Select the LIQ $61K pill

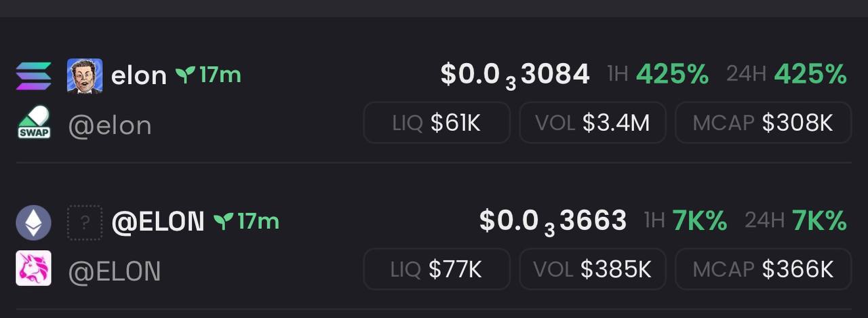point(437,123)
